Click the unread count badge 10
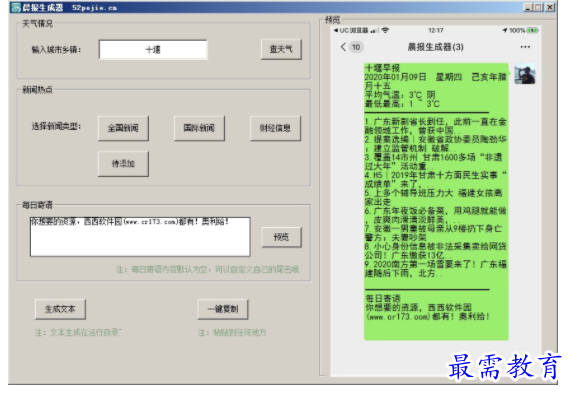The width and height of the screenshot is (570, 398). [x=356, y=47]
